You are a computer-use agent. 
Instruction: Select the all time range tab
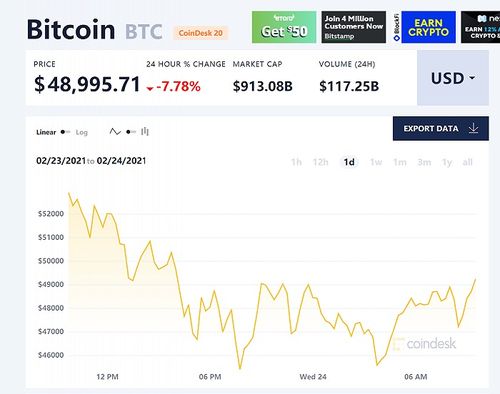(467, 162)
